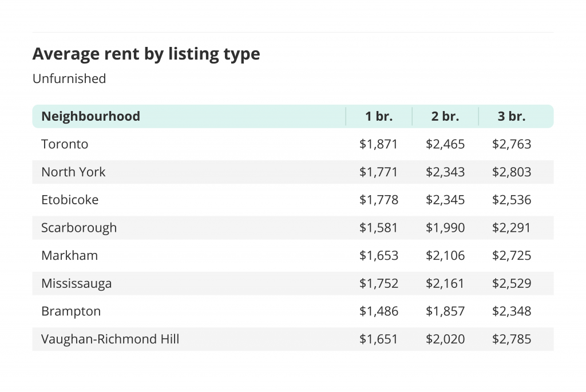
Task: Select the 2 br. column header
Action: [x=445, y=116]
